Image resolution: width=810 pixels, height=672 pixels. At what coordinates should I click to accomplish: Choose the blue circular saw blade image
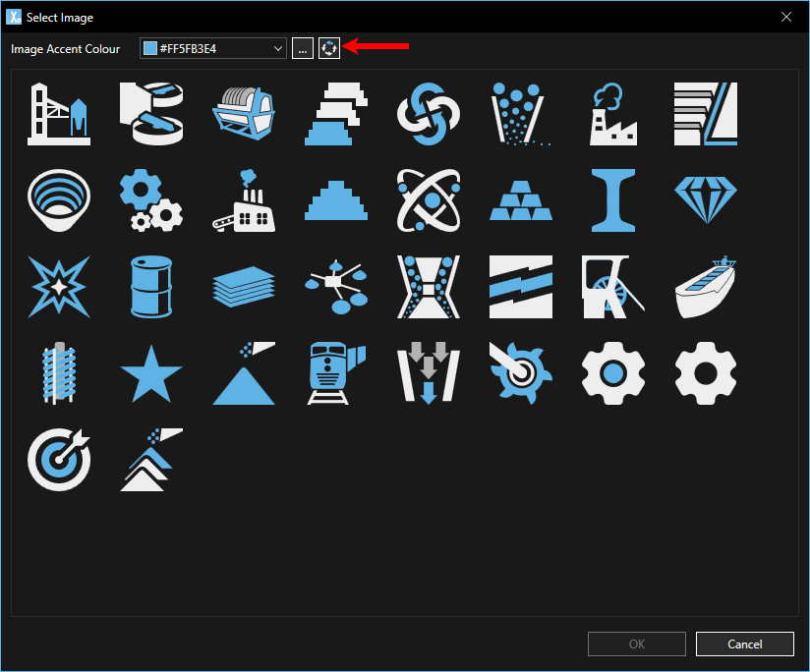pyautogui.click(x=521, y=373)
